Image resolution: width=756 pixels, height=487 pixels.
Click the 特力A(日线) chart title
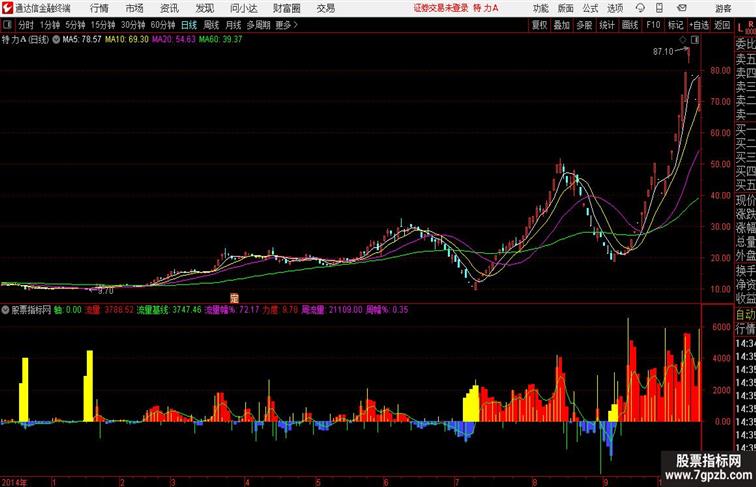click(x=26, y=40)
